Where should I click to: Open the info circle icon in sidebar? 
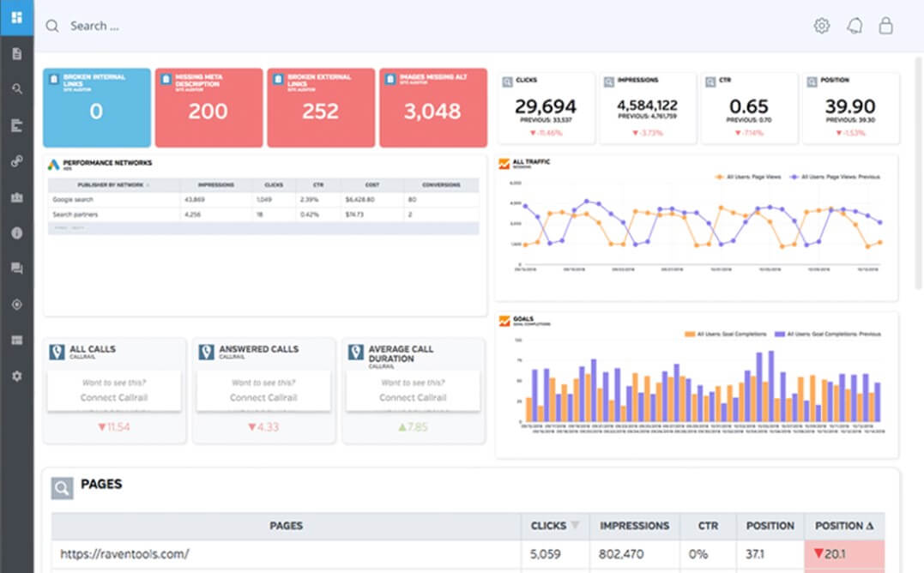click(x=16, y=232)
